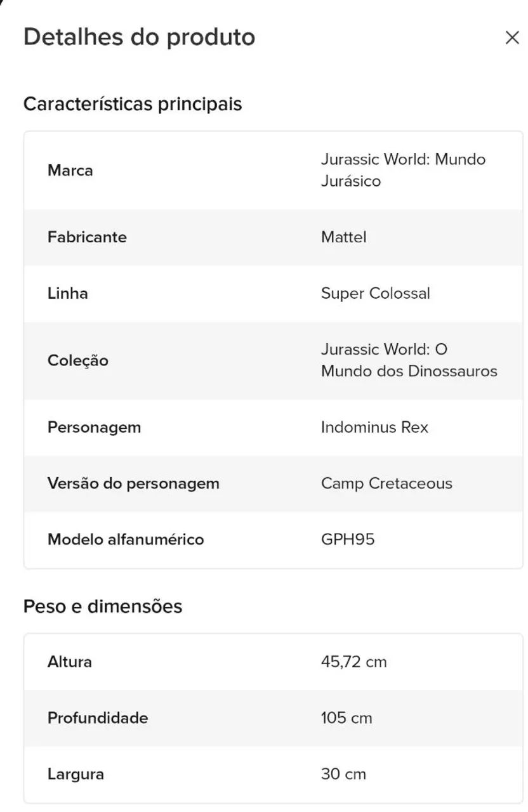Viewport: 528px width, 812px height.
Task: Select the Coleção row label
Action: [x=78, y=360]
